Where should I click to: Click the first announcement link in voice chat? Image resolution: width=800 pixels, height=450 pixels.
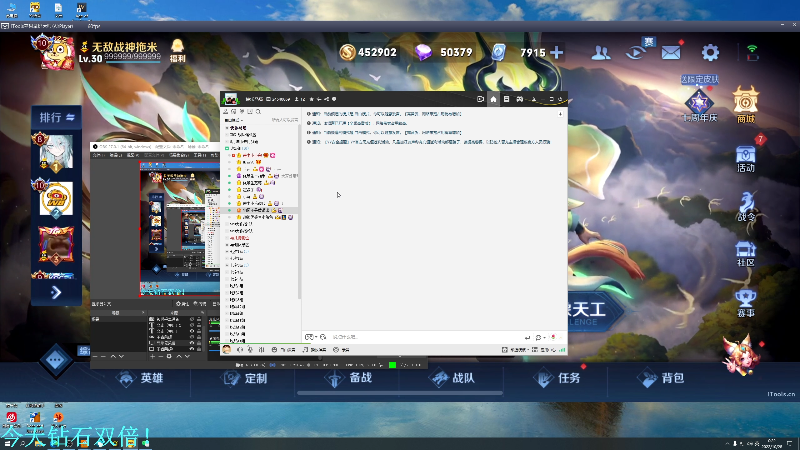click(x=385, y=114)
